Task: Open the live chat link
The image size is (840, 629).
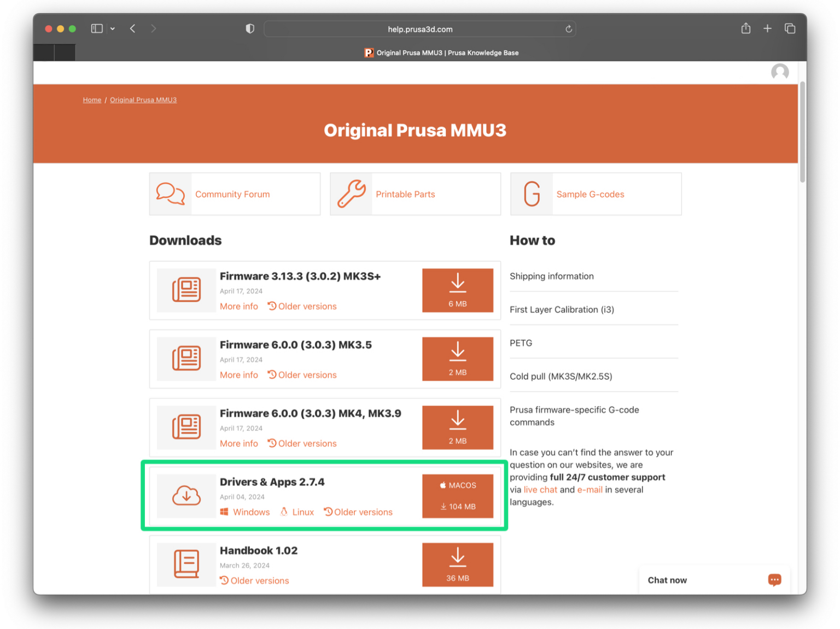Action: click(x=540, y=489)
